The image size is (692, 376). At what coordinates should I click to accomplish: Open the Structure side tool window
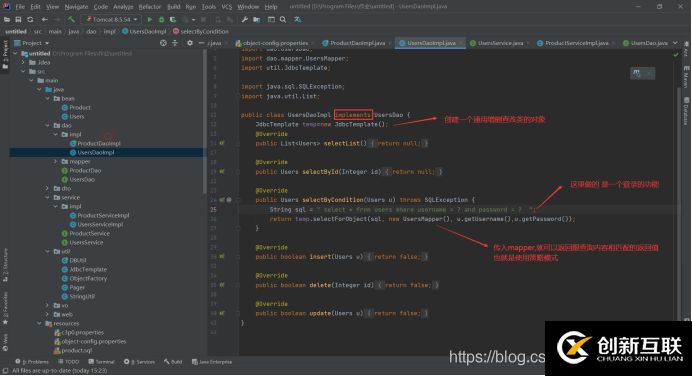[5, 265]
